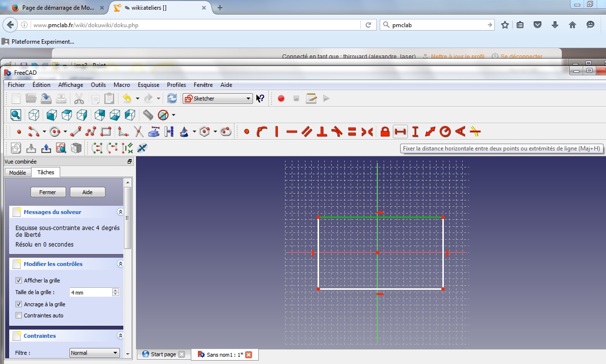
Task: Start macro recording with red circle
Action: tap(281, 99)
